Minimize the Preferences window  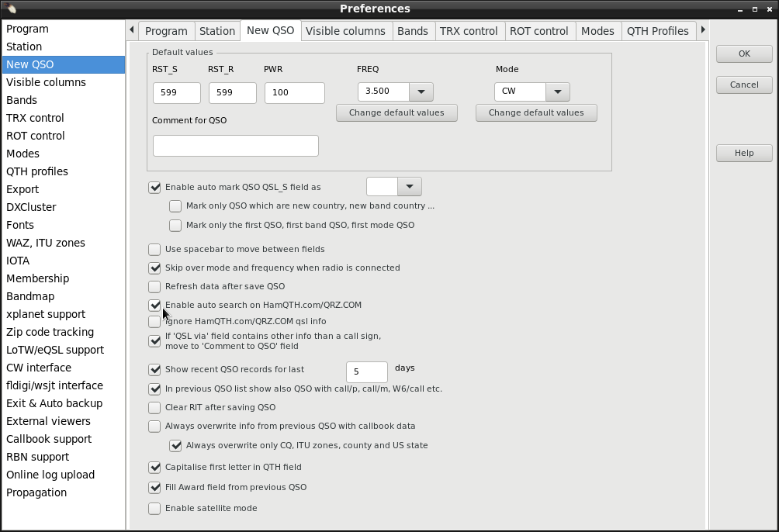coord(740,9)
